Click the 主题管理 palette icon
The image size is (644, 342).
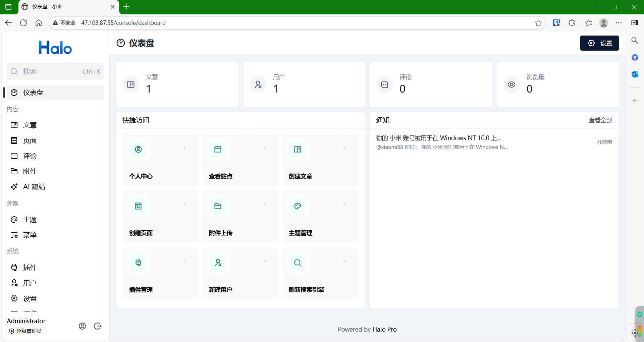click(298, 206)
